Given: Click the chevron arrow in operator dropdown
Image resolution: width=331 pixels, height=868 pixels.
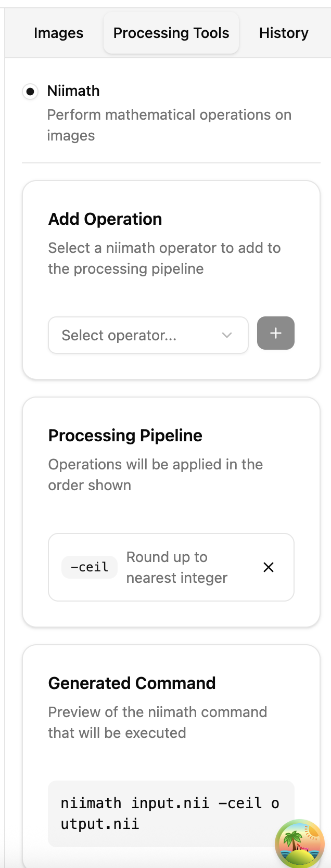Looking at the screenshot, I should (227, 335).
